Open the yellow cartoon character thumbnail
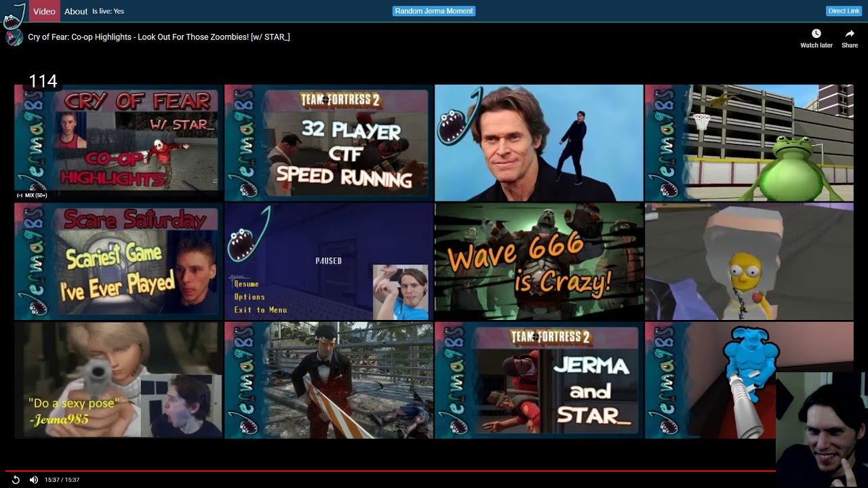Viewport: 868px width, 488px height. [x=749, y=262]
